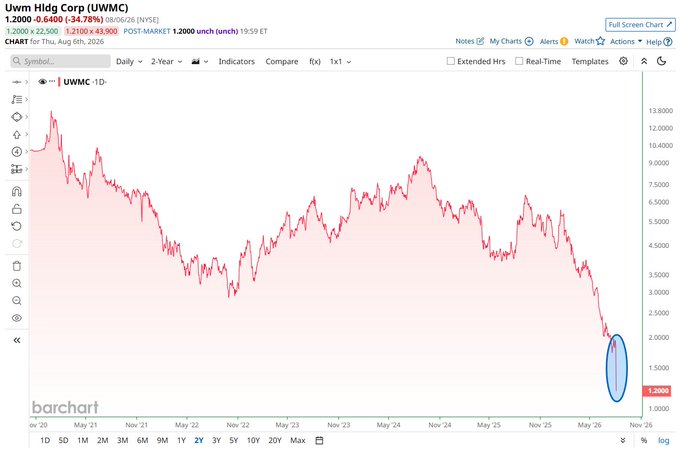
Task: Open the Actions dropdown
Action: click(626, 41)
